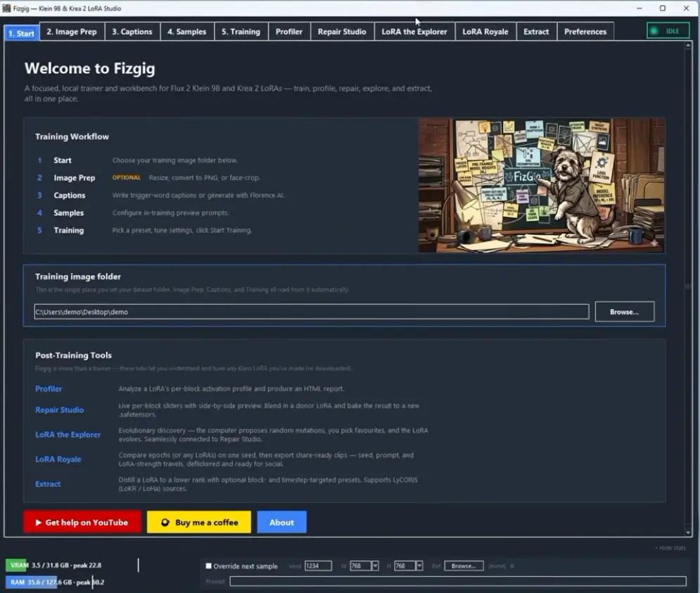Click Hide stats link
Viewport: 700px width, 593px height.
point(670,548)
